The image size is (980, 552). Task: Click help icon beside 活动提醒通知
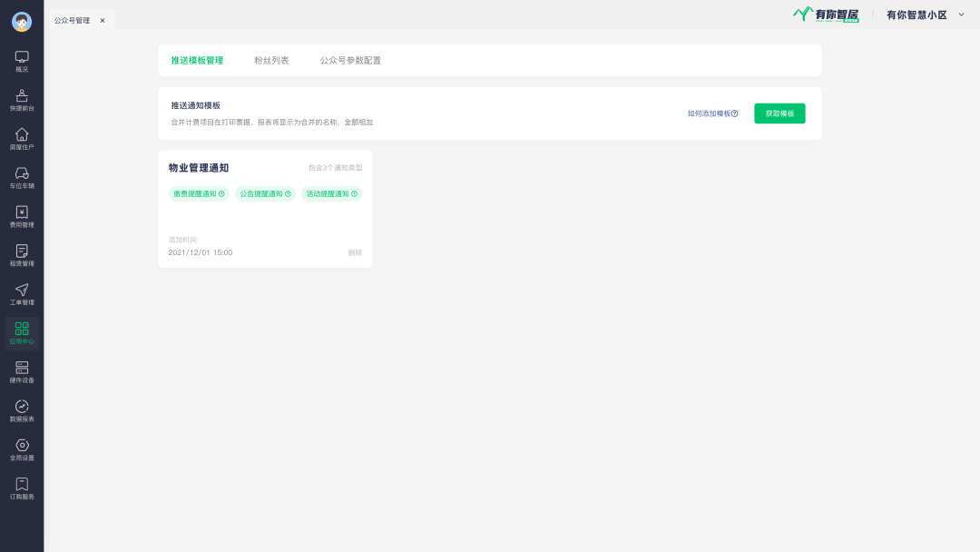354,193
